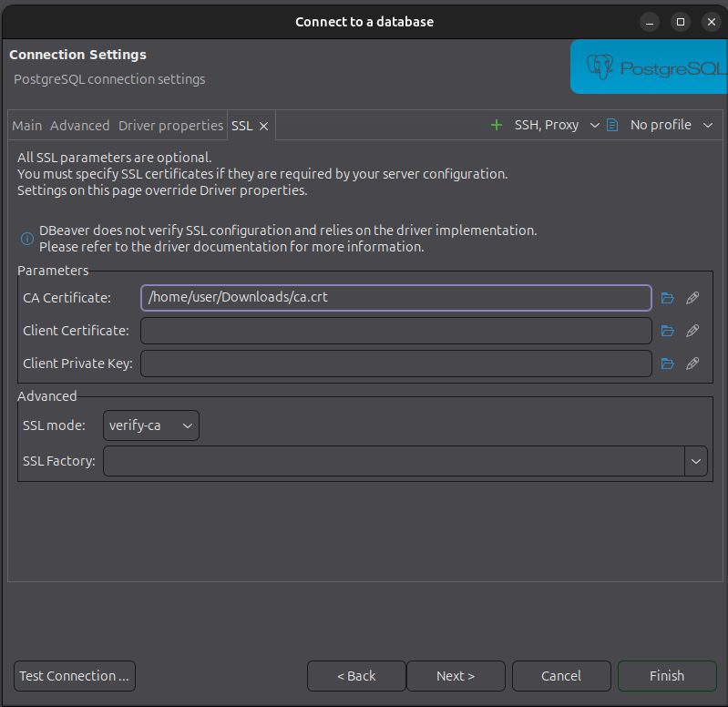
Task: Proceed with the Next > button
Action: click(456, 676)
